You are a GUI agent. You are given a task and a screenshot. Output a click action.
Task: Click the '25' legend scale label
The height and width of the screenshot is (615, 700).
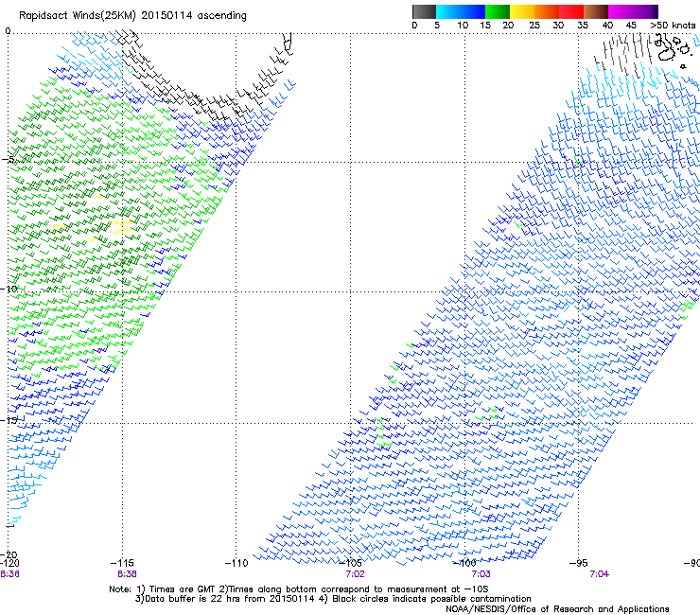coord(534,26)
